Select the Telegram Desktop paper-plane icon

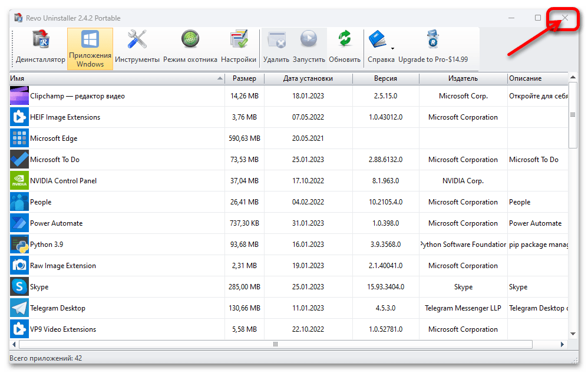pos(19,308)
